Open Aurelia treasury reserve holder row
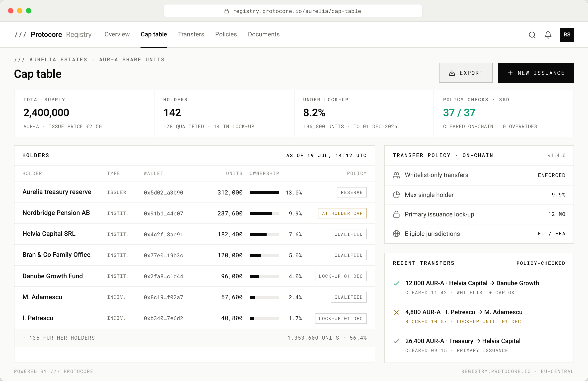This screenshot has width=588, height=381. tap(195, 192)
